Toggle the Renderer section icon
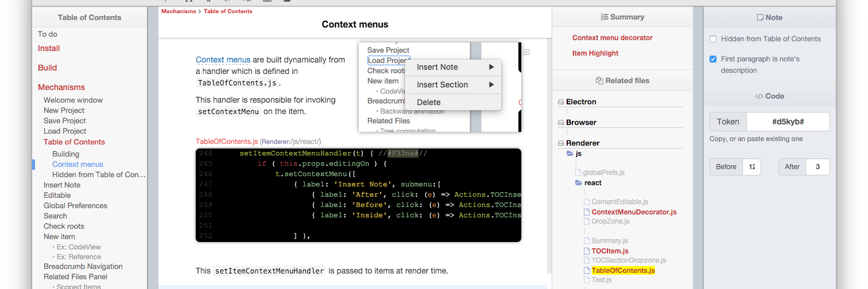Viewport: 868px width, 289px height. tap(561, 143)
